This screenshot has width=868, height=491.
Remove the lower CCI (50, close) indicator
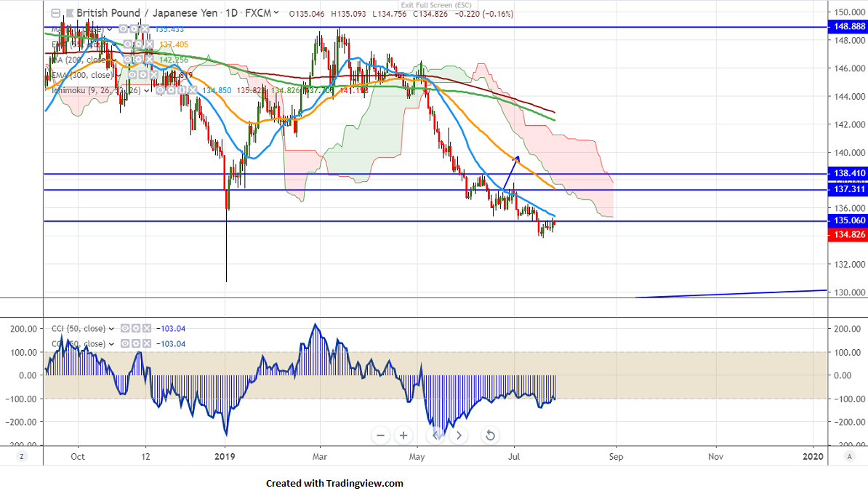pyautogui.click(x=147, y=343)
